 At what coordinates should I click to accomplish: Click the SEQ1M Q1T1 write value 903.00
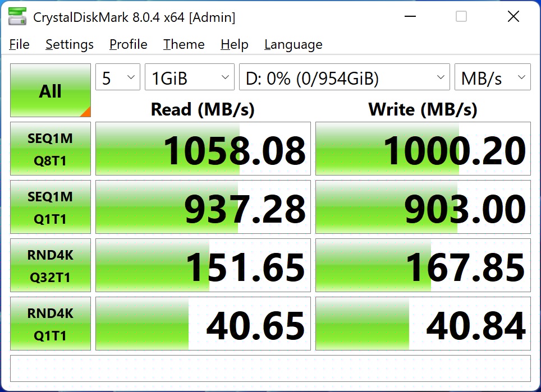point(423,207)
